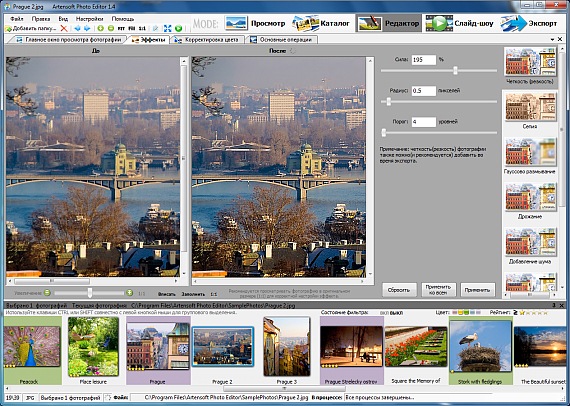The height and width of the screenshot is (406, 570).
Task: Switch to Экспорт (Export) mode
Action: [529, 24]
